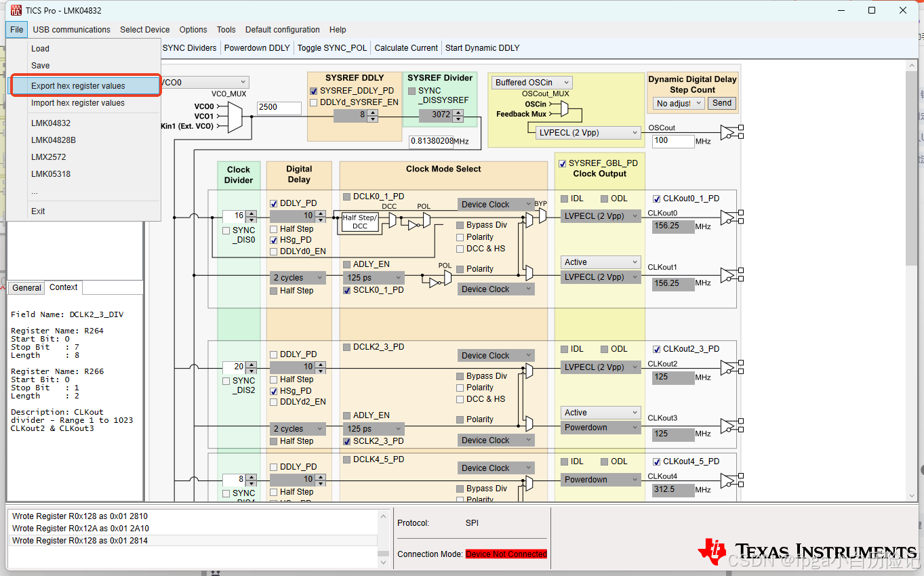
Task: Click the Powerdown DDLY toolbar button
Action: point(257,48)
